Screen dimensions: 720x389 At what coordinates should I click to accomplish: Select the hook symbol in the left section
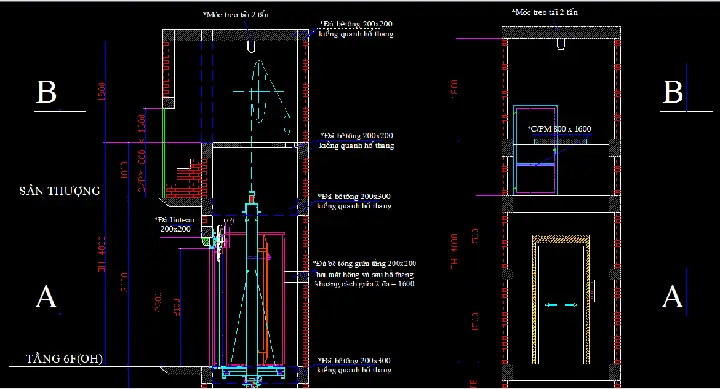[x=251, y=46]
